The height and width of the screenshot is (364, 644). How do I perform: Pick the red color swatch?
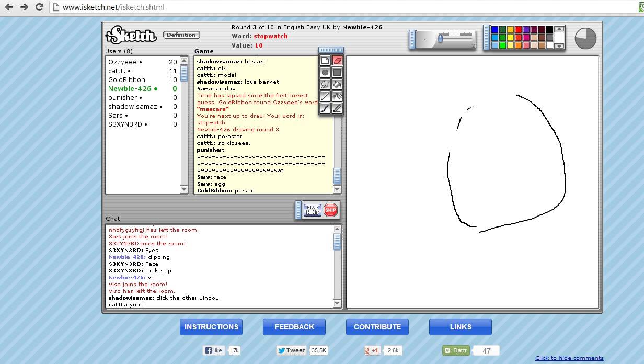[519, 29]
